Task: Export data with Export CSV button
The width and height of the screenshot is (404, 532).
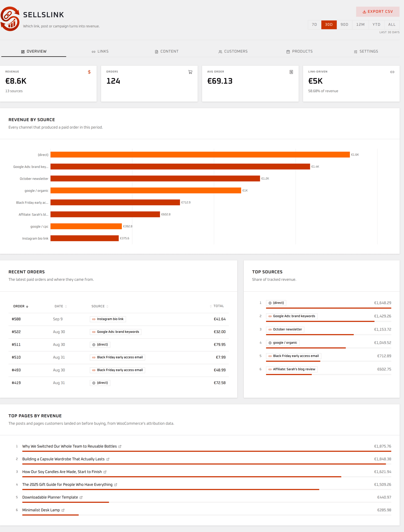Action: (378, 11)
